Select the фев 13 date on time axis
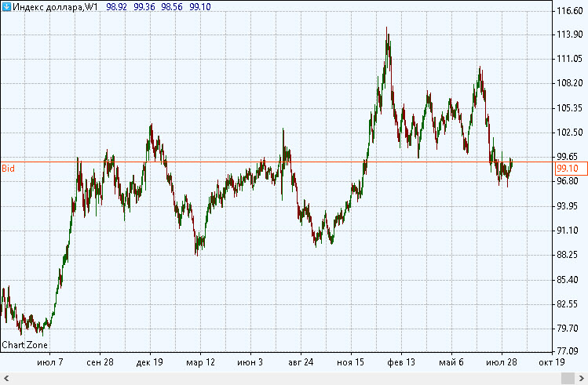 (x=402, y=363)
